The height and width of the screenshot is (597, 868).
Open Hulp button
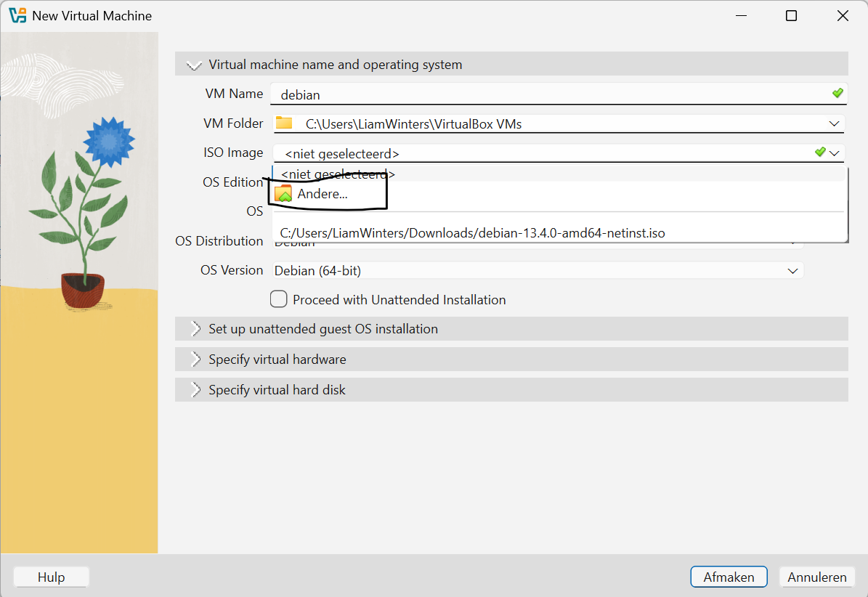pyautogui.click(x=51, y=577)
